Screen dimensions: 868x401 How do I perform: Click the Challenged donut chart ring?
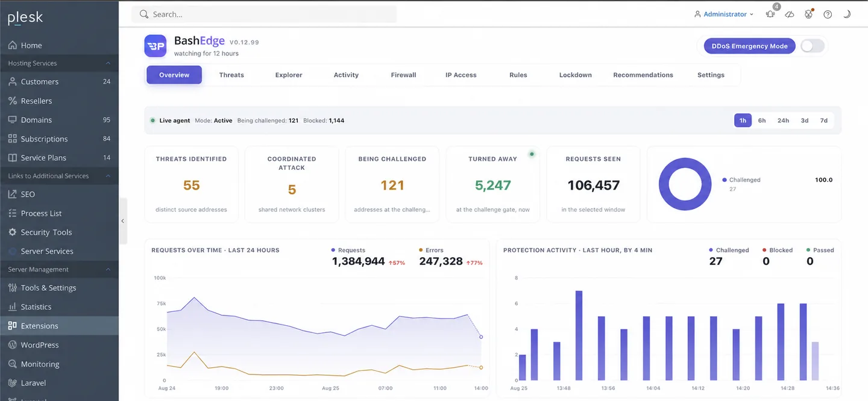[x=685, y=184]
